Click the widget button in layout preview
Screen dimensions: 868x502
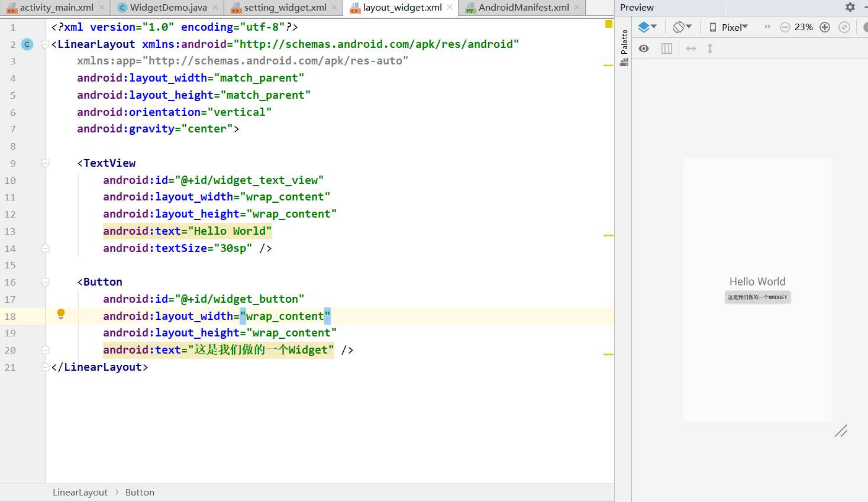[757, 297]
